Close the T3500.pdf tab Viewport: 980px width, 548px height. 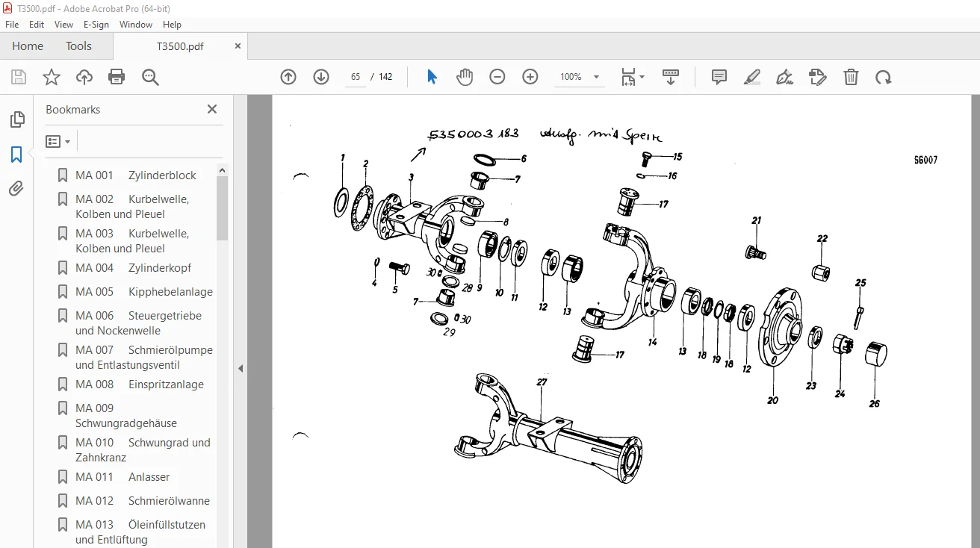(238, 46)
